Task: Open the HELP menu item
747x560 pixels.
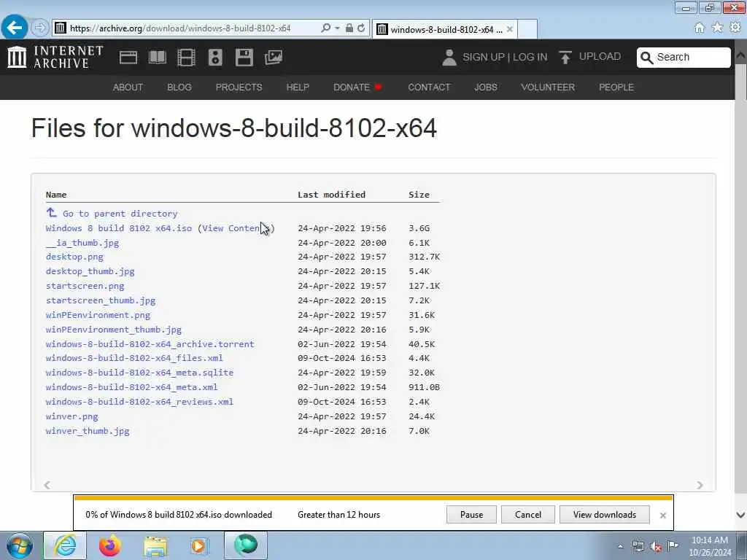Action: (x=298, y=87)
